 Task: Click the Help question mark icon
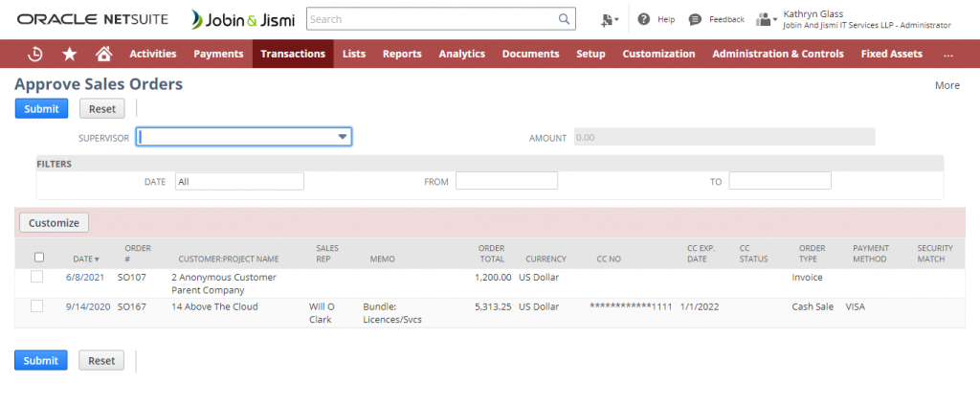644,19
